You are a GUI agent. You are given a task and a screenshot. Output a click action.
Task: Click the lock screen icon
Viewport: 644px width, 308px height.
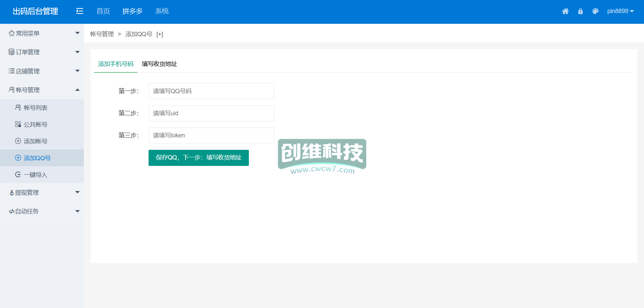coord(580,11)
